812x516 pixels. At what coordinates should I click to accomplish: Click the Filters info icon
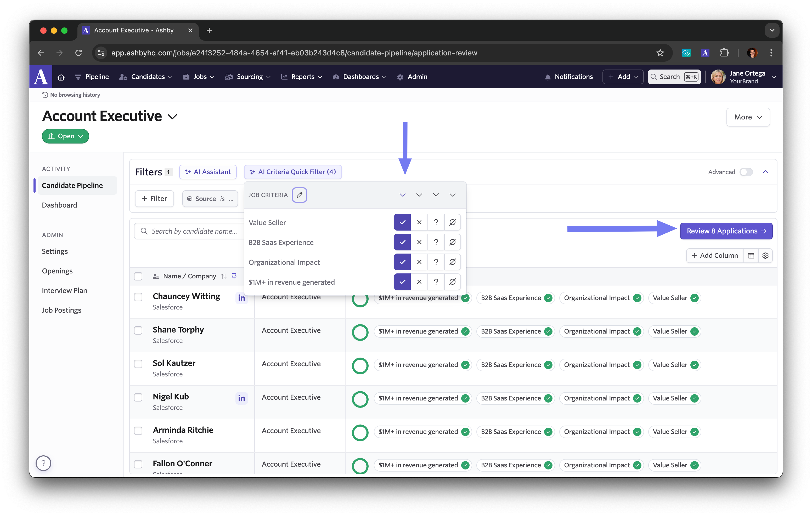(x=169, y=172)
